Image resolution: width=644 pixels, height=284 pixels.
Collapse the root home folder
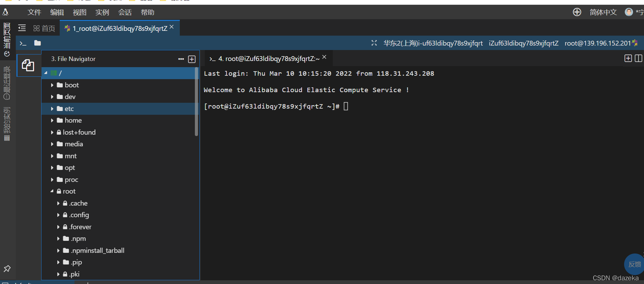52,191
